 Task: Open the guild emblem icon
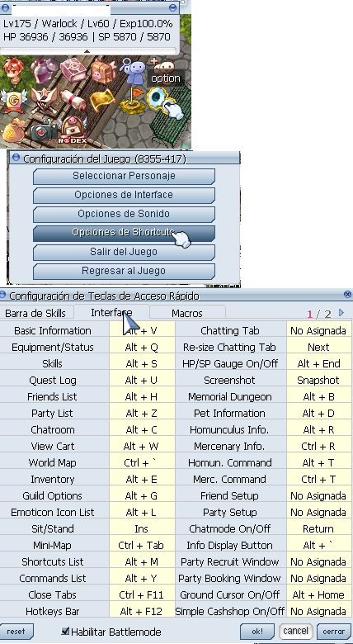click(x=13, y=101)
